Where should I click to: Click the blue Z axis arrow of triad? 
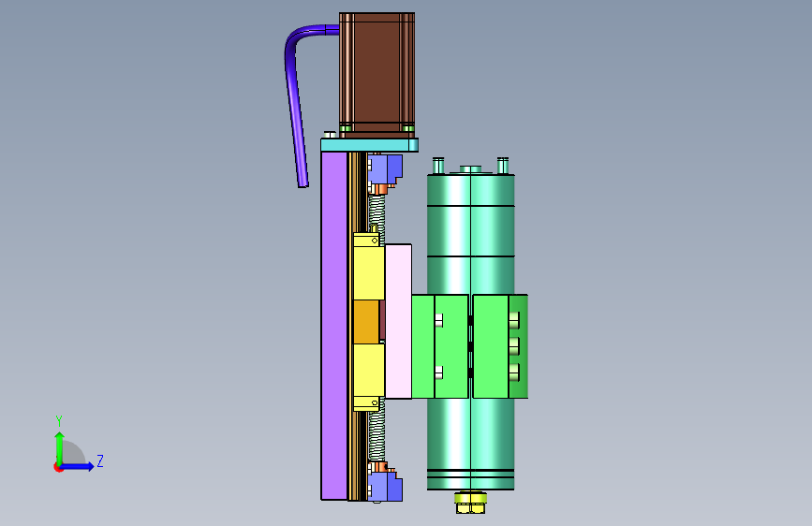[x=78, y=466]
